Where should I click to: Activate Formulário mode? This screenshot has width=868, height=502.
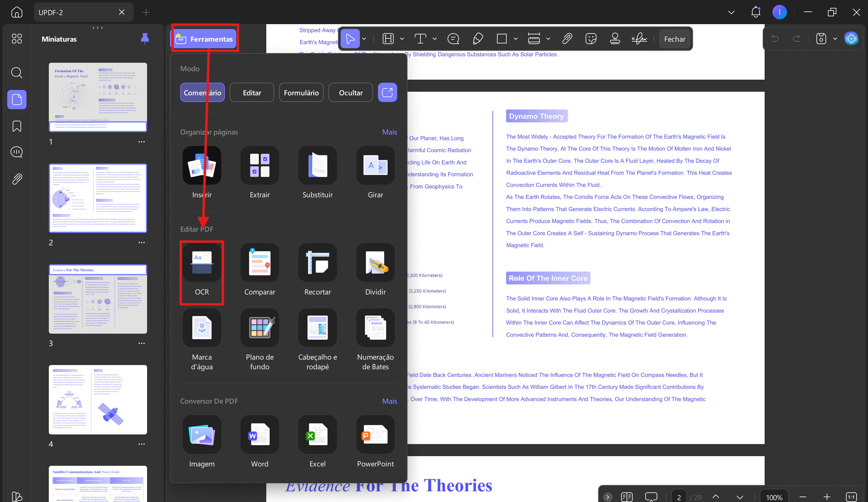(301, 93)
